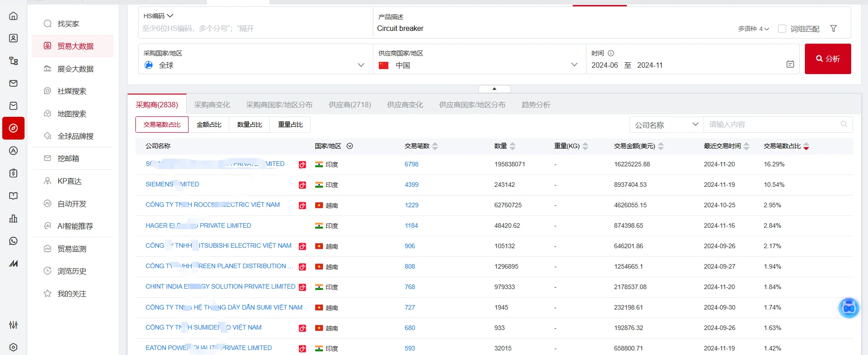Click the start date 2024-06 field
868x355 pixels.
coord(605,65)
